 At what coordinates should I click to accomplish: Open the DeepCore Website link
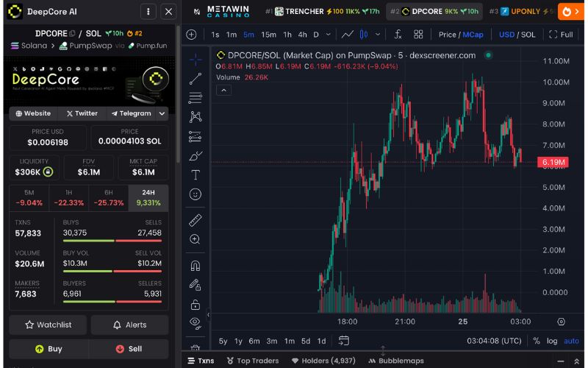[33, 113]
